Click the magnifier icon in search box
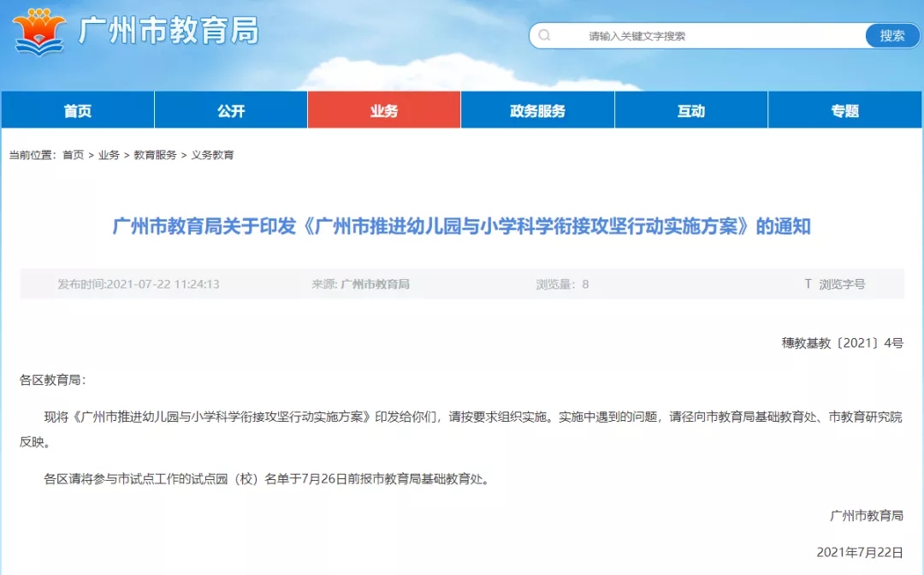Screen dimensions: 924x575 pyautogui.click(x=544, y=35)
